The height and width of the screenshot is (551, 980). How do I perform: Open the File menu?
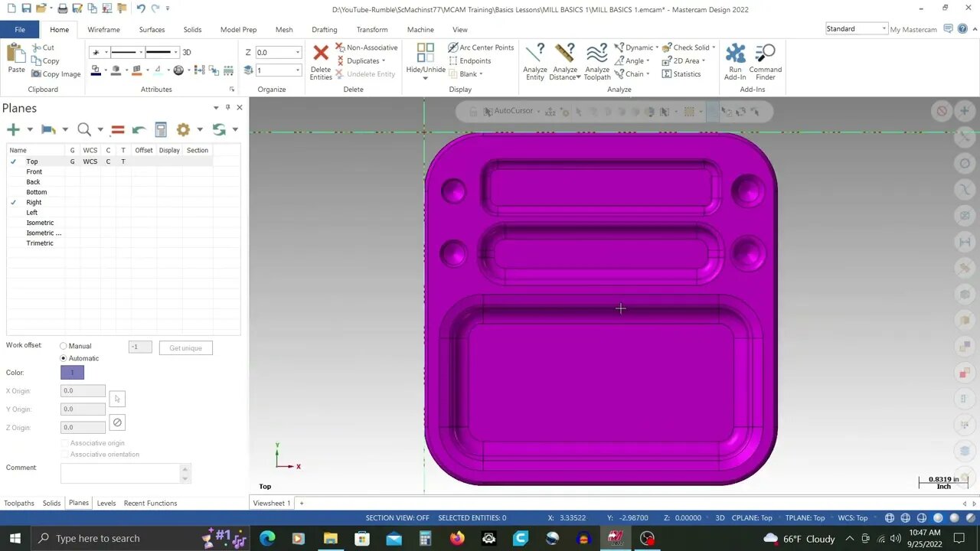(20, 30)
